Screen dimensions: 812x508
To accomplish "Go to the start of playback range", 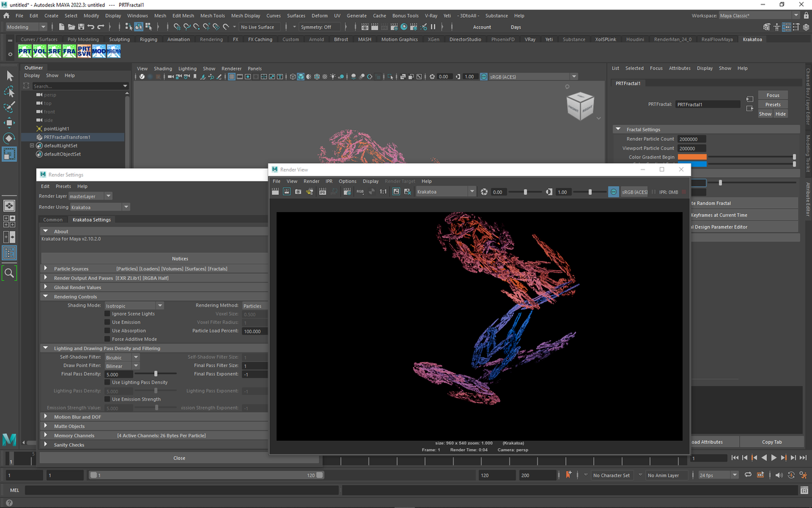I will 735,458.
